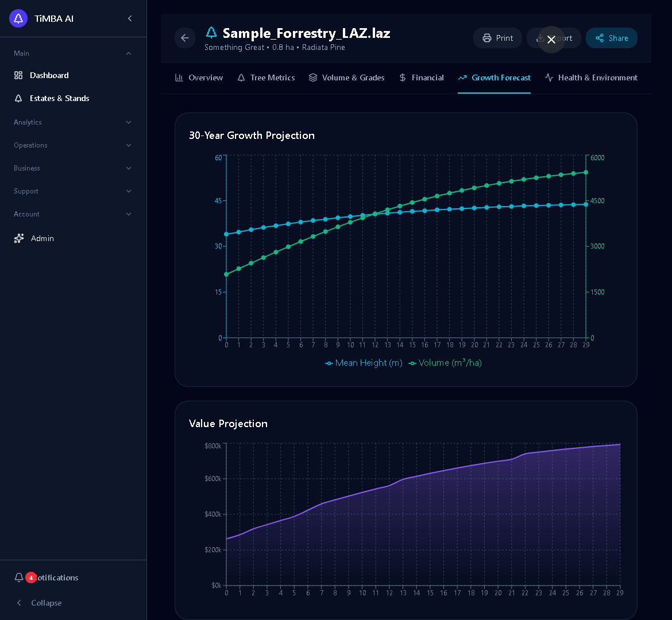The height and width of the screenshot is (620, 672).
Task: Toggle the Volume (m³/ha) legend series
Action: [x=445, y=363]
